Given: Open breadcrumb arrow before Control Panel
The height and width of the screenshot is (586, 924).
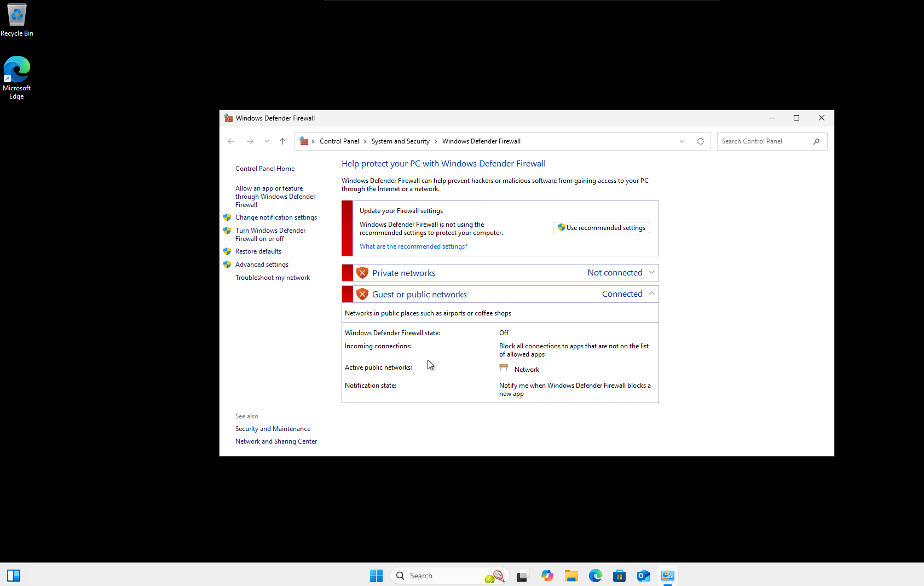Looking at the screenshot, I should [313, 141].
